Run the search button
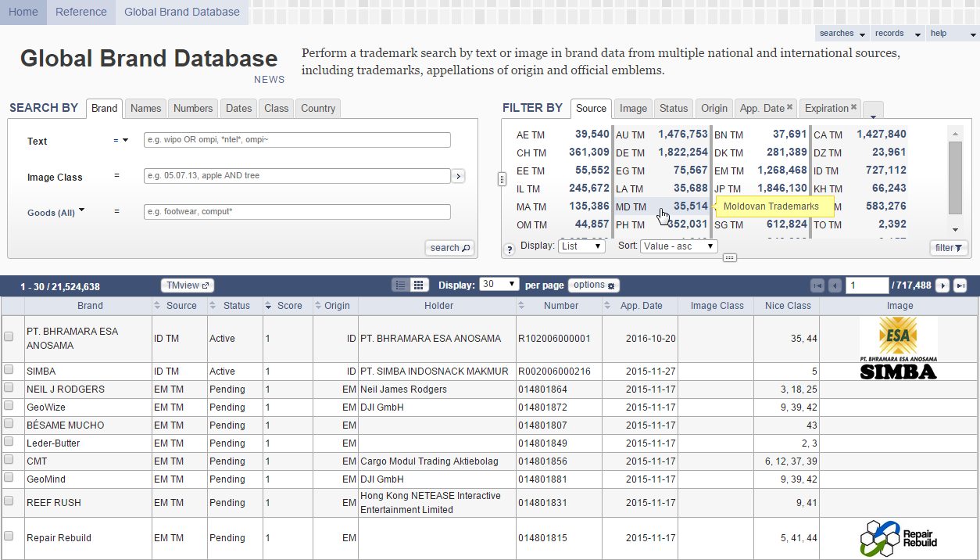 coord(450,248)
